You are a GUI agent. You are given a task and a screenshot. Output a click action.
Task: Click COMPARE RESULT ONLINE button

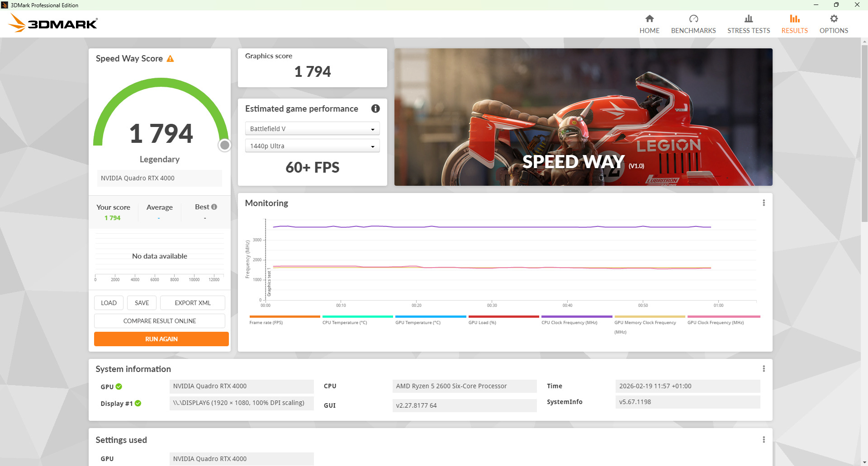coord(160,321)
